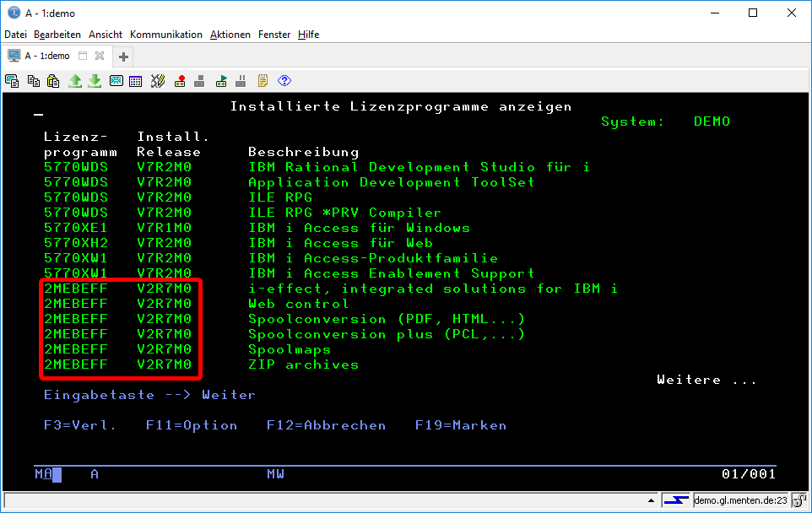Click the F19=Marken function key label
812x513 pixels.
pos(461,425)
